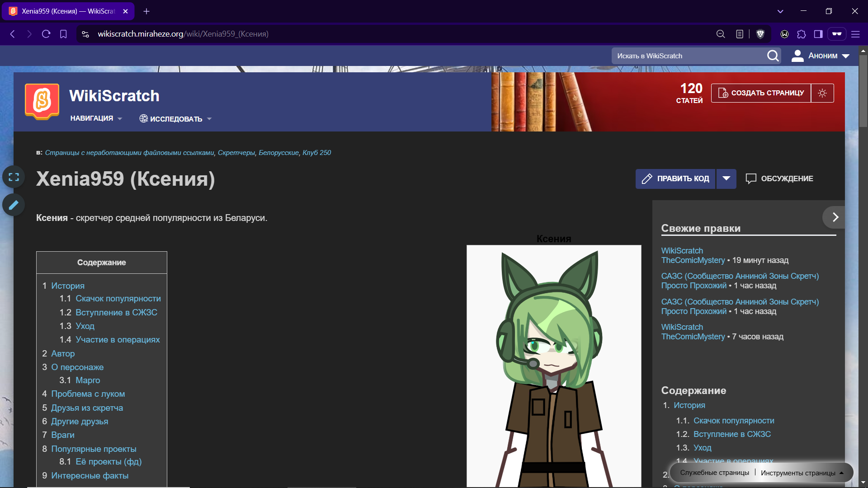Reload the page
Viewport: 868px width, 488px height.
coord(46,34)
